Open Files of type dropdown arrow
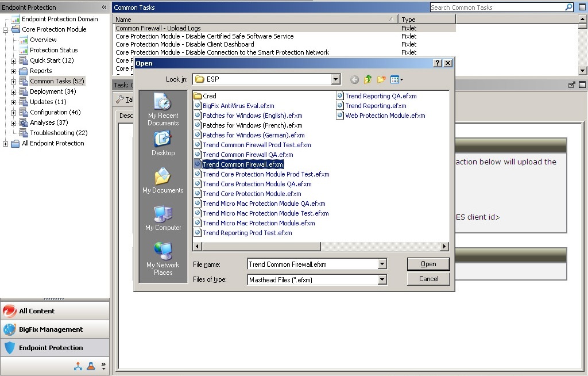 coord(382,279)
